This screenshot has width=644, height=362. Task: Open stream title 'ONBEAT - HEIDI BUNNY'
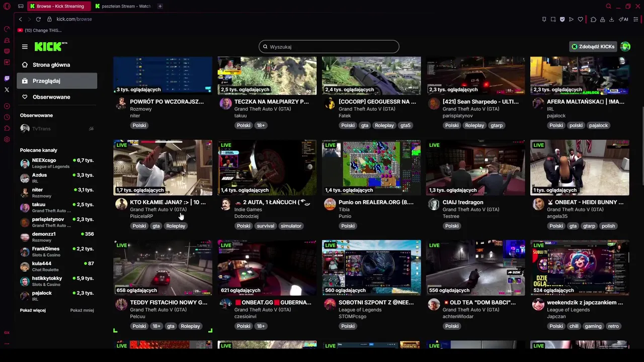585,202
